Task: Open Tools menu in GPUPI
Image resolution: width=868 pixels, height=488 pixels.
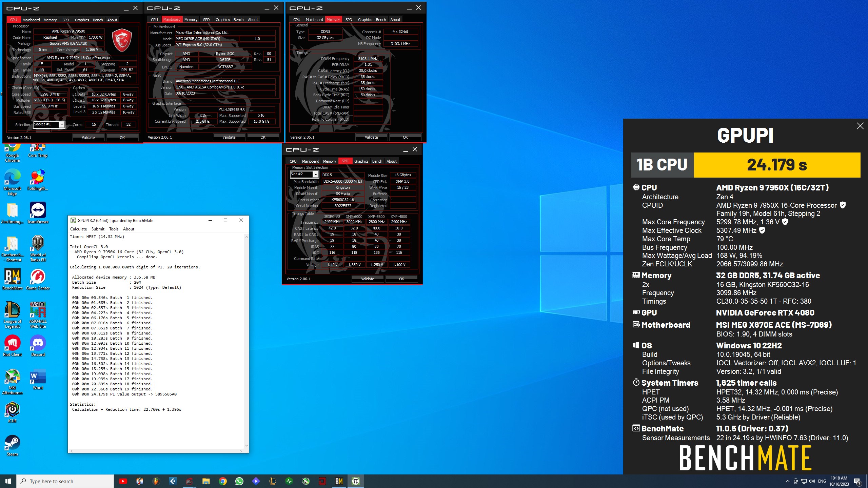Action: (x=114, y=229)
